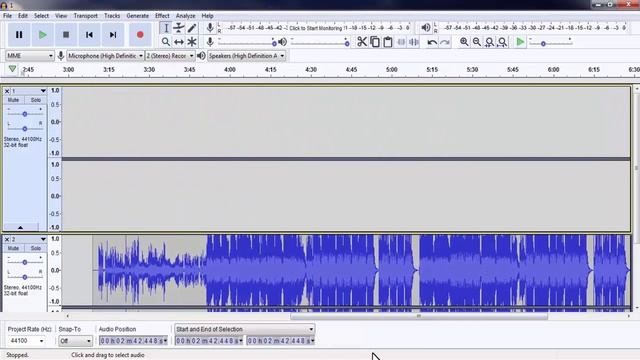
Task: Mute track 1
Action: [x=13, y=100]
